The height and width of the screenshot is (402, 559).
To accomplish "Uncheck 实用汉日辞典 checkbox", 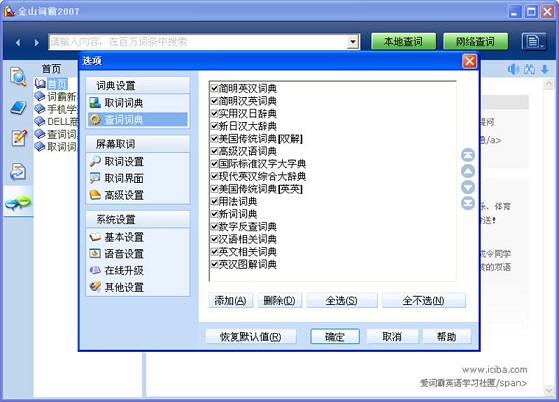I will click(x=214, y=113).
